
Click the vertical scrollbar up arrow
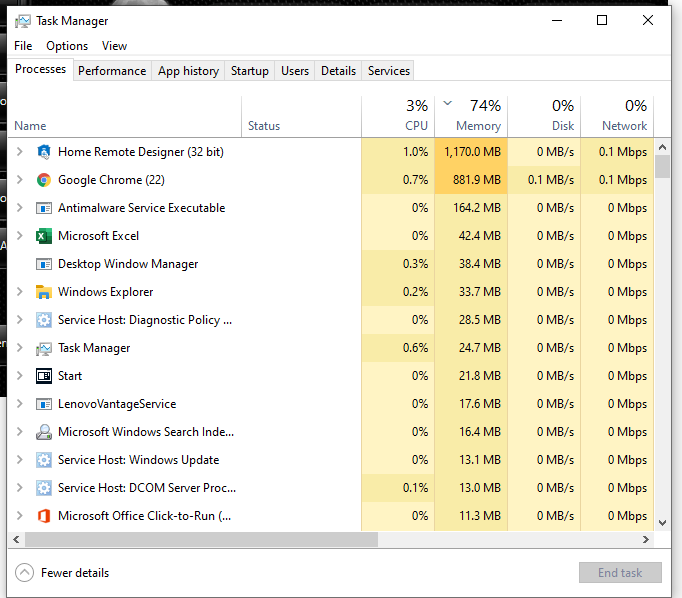662,147
